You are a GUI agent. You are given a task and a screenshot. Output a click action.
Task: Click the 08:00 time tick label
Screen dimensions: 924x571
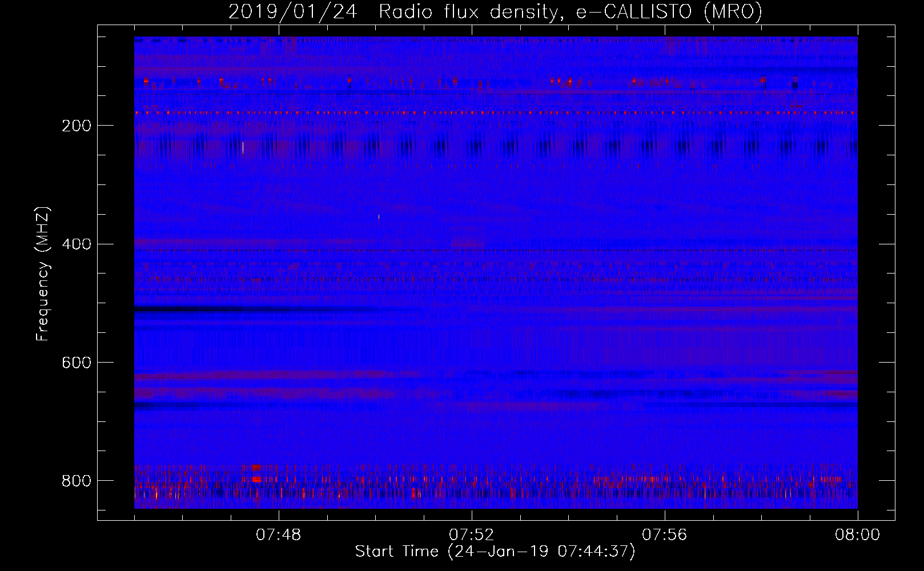point(858,535)
